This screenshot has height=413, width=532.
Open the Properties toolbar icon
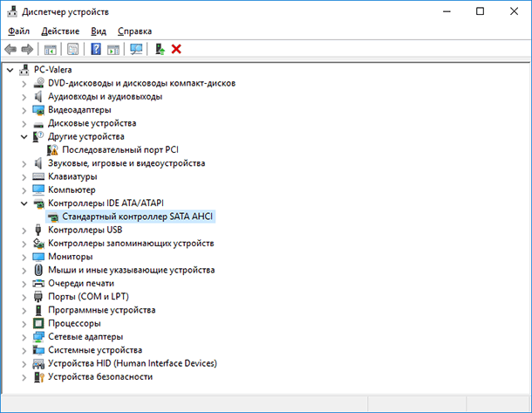point(73,49)
